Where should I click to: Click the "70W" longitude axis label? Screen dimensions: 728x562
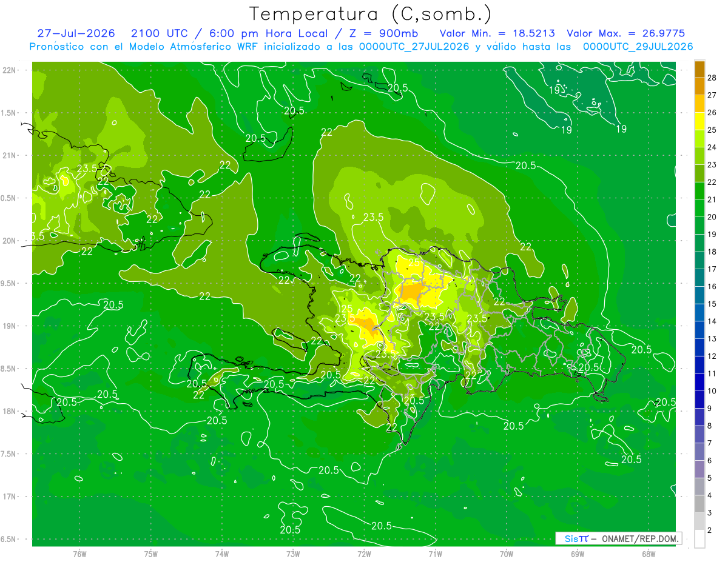(507, 554)
